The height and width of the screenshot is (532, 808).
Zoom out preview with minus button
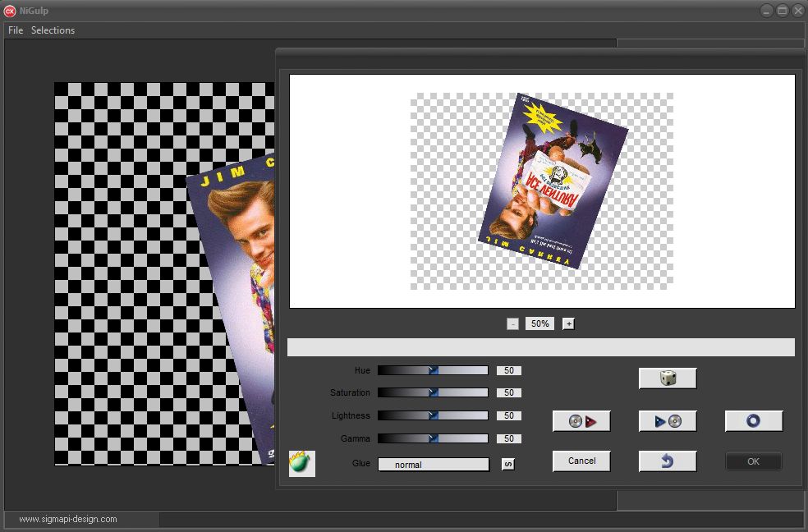512,323
